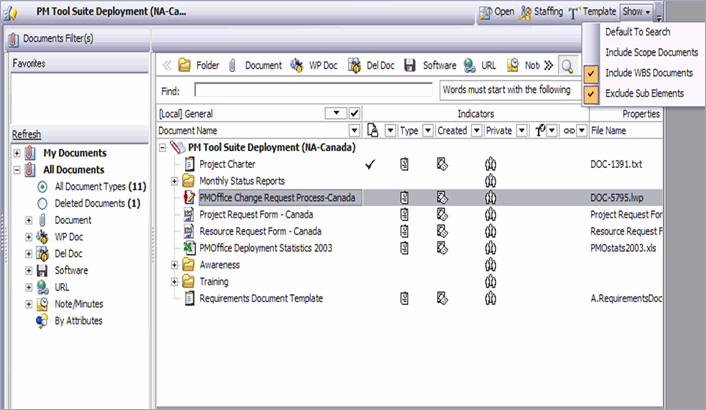Collapse All Documents tree node
This screenshot has height=410, width=706.
[x=17, y=170]
